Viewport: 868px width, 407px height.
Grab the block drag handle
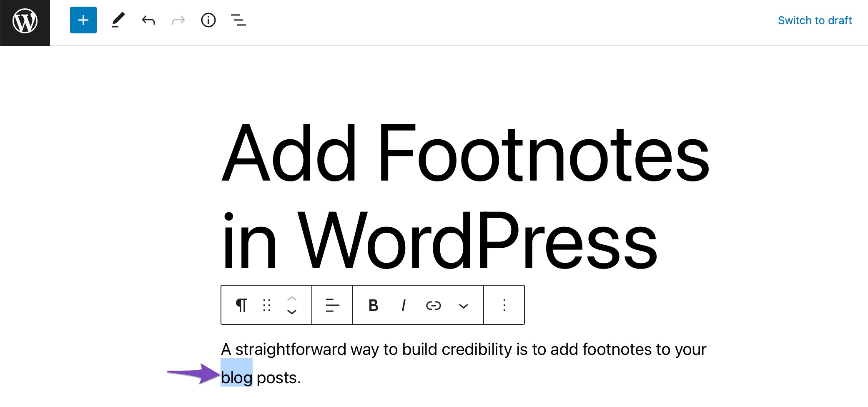click(x=267, y=305)
